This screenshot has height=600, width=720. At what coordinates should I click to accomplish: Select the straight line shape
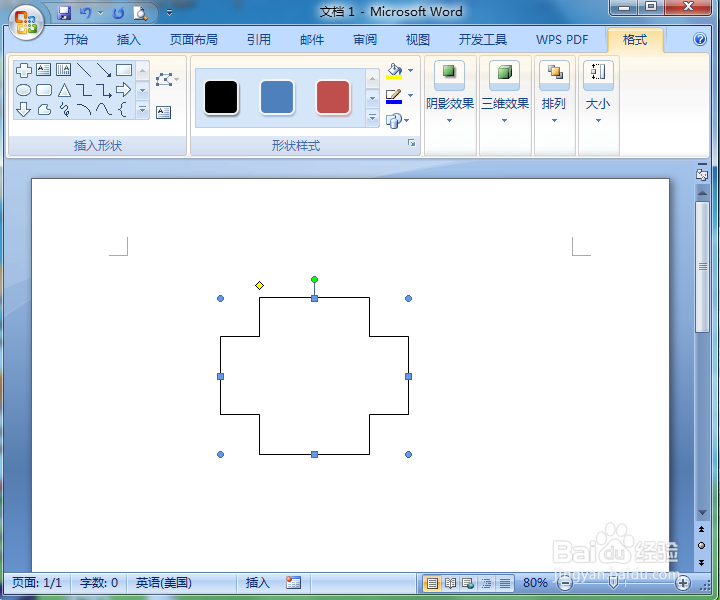[84, 70]
